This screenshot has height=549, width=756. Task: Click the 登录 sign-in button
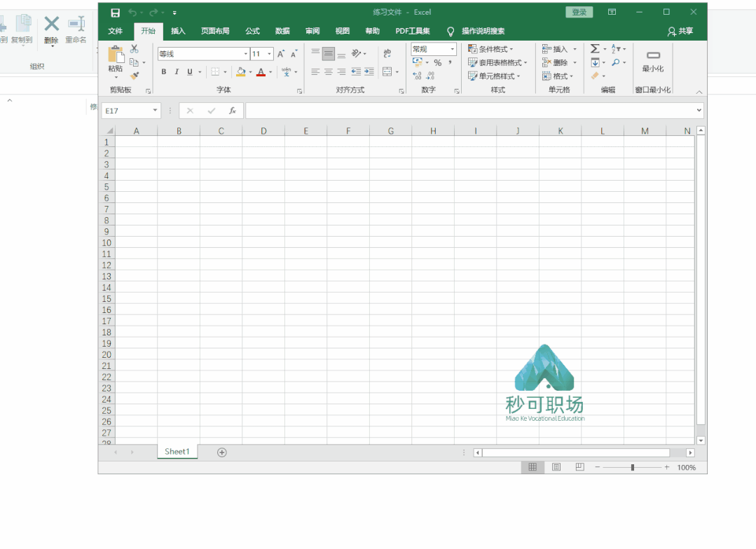click(x=579, y=12)
